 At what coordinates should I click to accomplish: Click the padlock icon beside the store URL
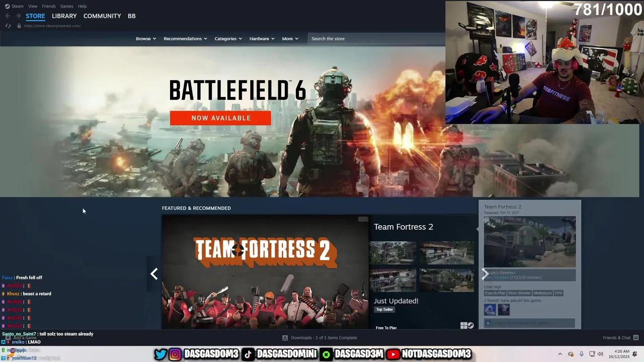pyautogui.click(x=19, y=26)
